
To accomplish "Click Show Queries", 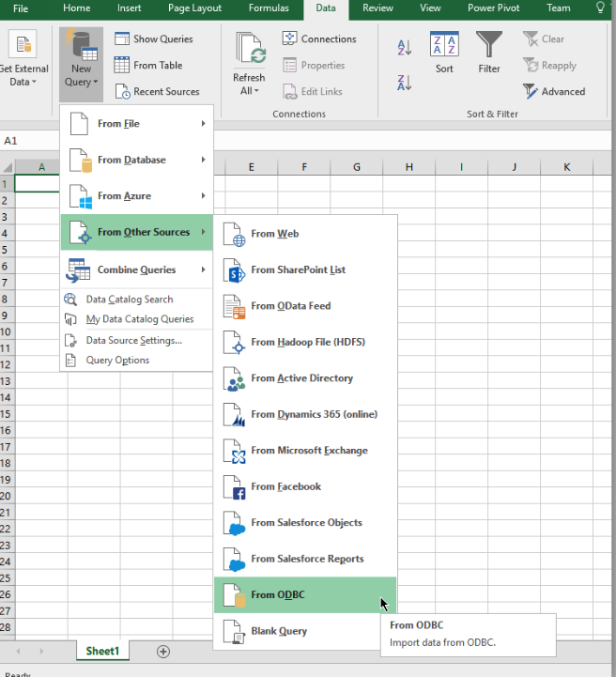I will (x=154, y=38).
